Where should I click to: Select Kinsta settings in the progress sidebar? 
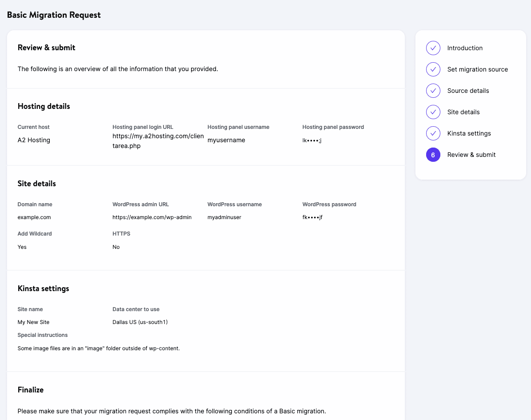pos(469,133)
